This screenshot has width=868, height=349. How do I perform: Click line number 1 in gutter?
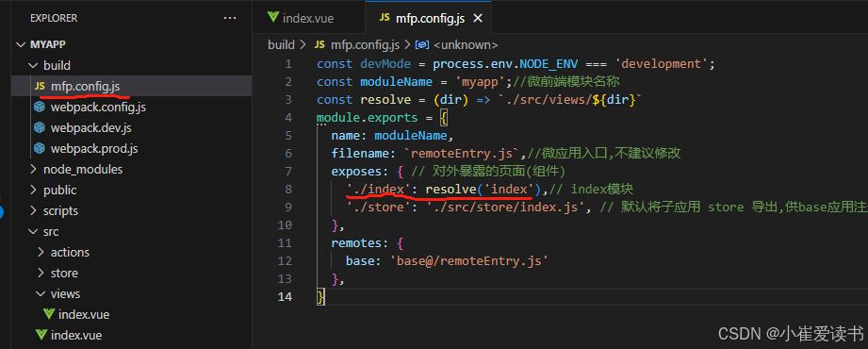(x=287, y=64)
